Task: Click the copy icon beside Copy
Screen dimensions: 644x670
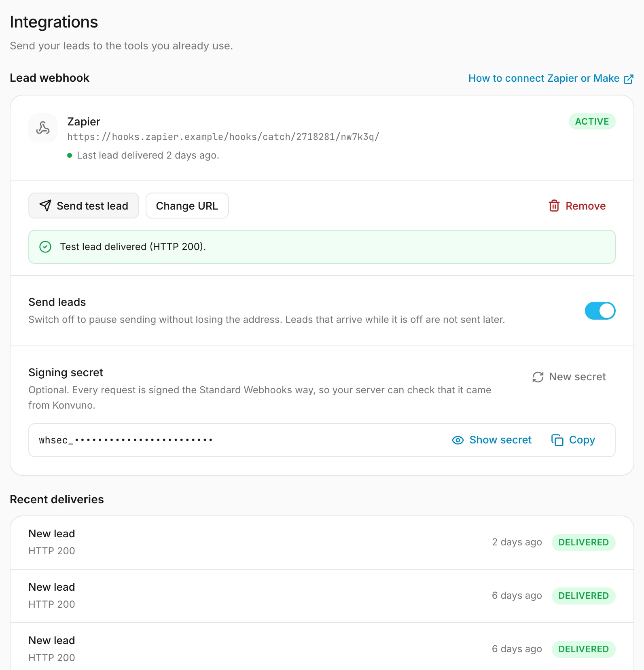Action: 557,440
